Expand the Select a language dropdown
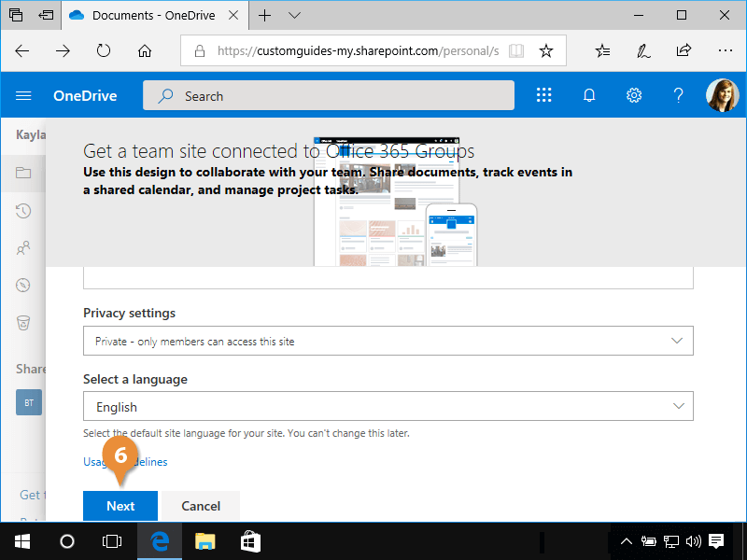This screenshot has height=560, width=747. 388,407
